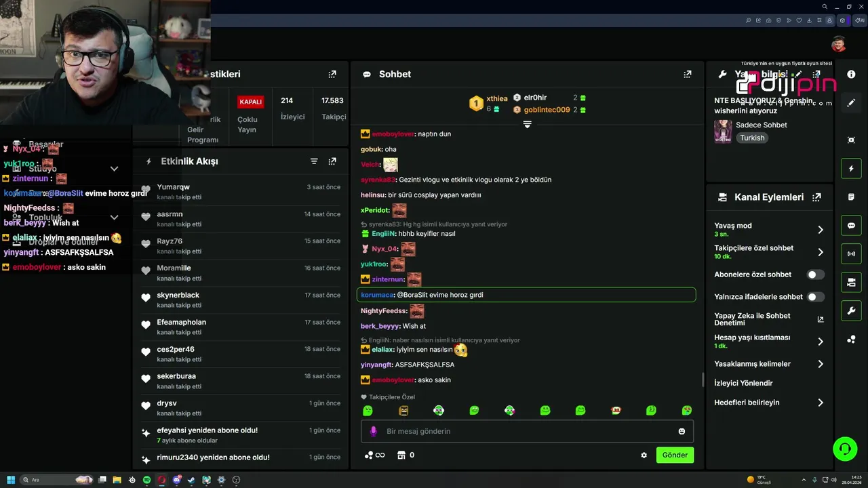Image resolution: width=868 pixels, height=488 pixels.
Task: Click the pencil edit icon in right sidebar
Action: (851, 103)
